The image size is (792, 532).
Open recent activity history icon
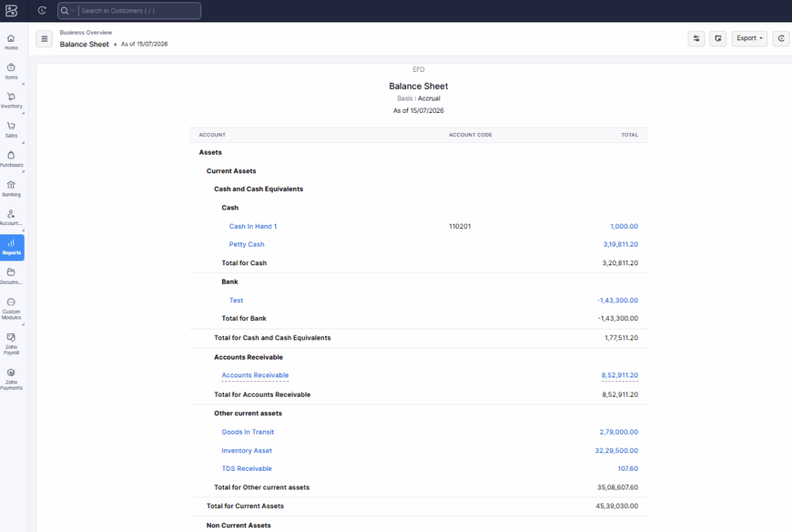pos(42,11)
